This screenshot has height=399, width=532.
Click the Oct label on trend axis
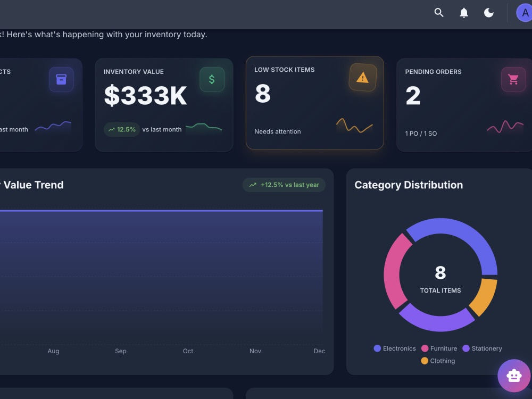click(x=188, y=351)
